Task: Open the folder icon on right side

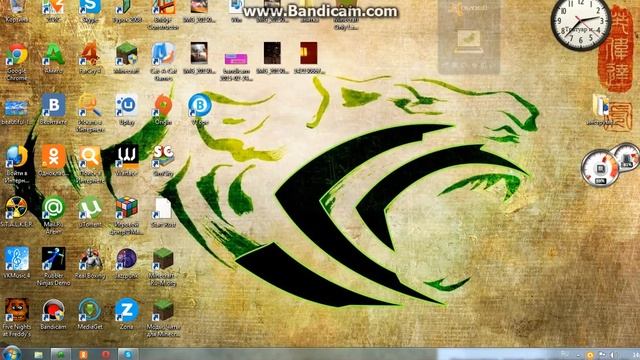Action: click(x=601, y=105)
